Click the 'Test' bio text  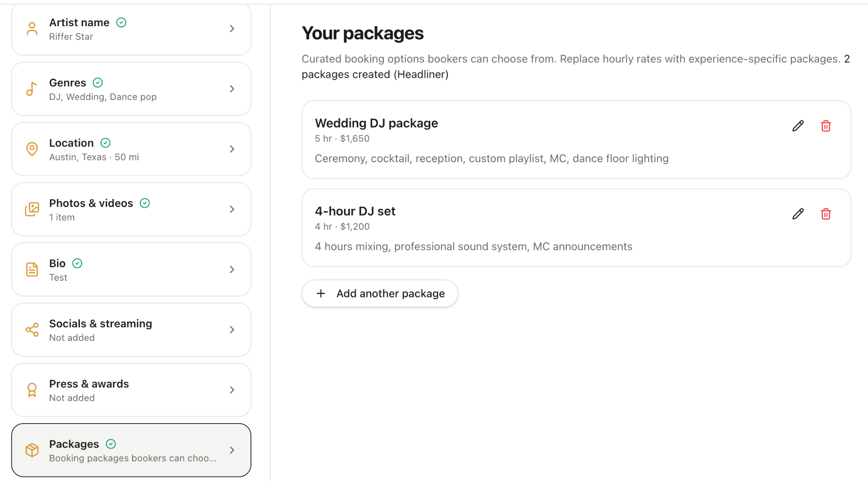point(58,278)
